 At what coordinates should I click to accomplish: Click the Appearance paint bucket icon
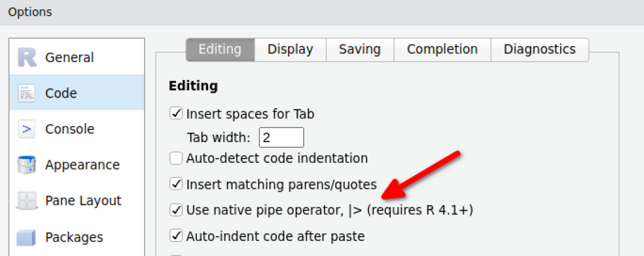point(26,165)
